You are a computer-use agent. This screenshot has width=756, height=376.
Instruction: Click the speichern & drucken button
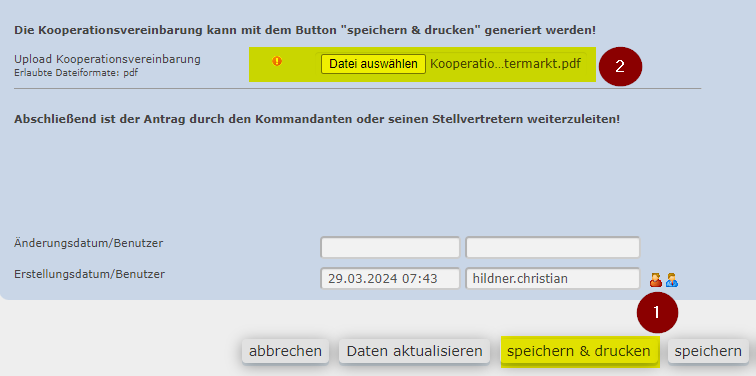[579, 351]
